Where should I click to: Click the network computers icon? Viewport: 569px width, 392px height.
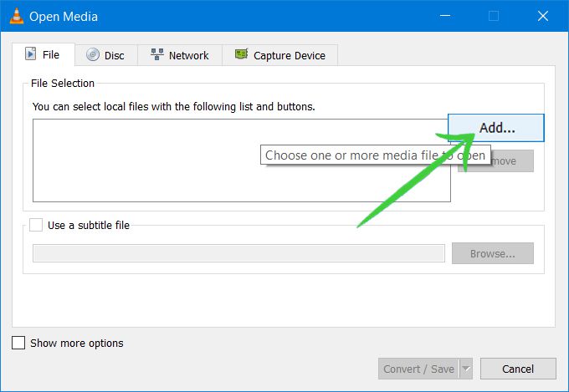(157, 55)
